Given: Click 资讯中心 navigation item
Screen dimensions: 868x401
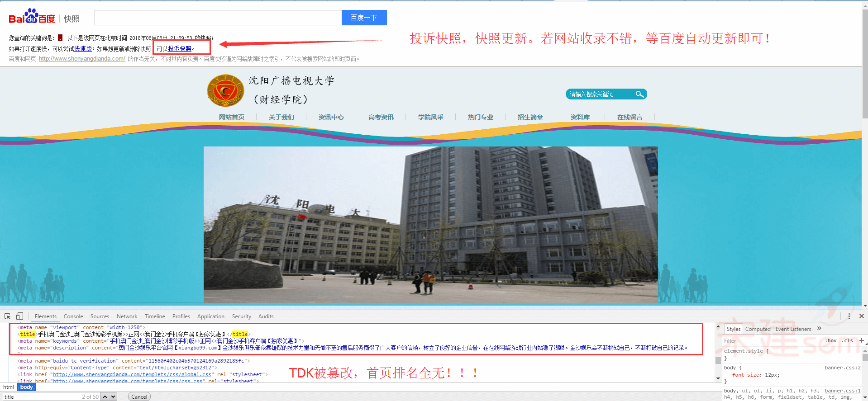Looking at the screenshot, I should coord(331,117).
